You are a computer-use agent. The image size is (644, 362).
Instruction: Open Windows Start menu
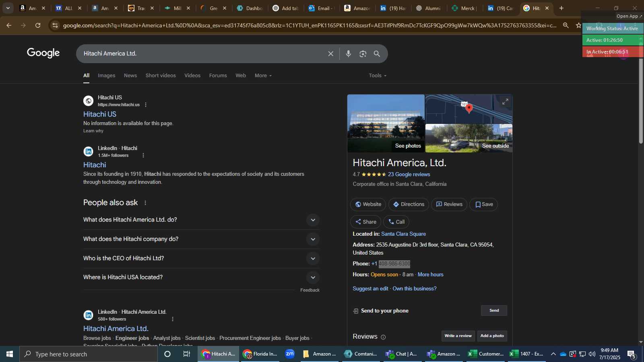pos(10,354)
